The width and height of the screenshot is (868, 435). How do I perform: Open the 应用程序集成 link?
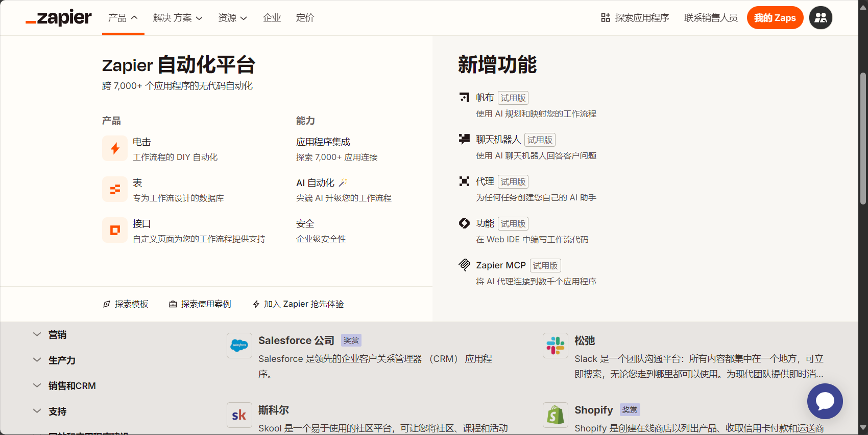tap(323, 142)
